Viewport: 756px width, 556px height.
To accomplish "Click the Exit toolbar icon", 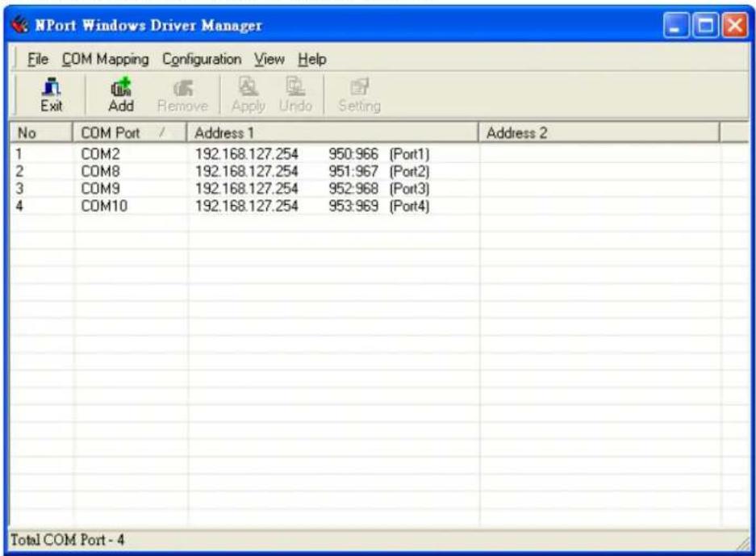I will click(x=51, y=95).
